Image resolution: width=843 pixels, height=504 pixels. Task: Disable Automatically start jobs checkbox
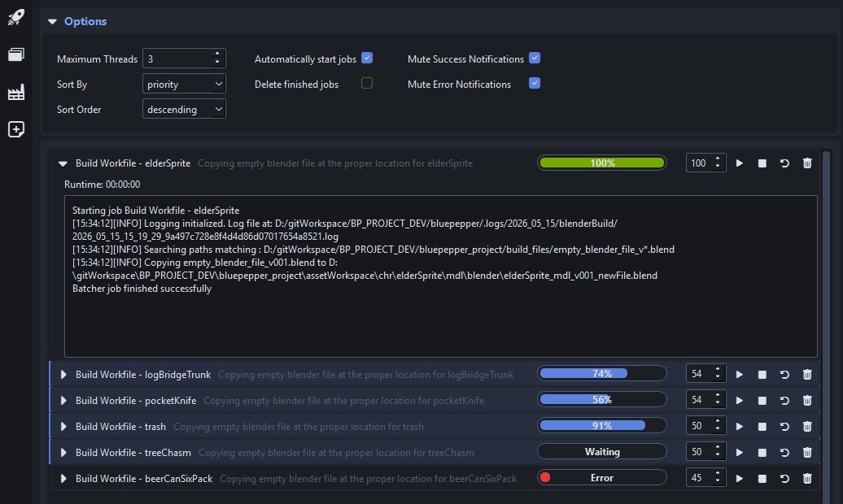pos(367,58)
